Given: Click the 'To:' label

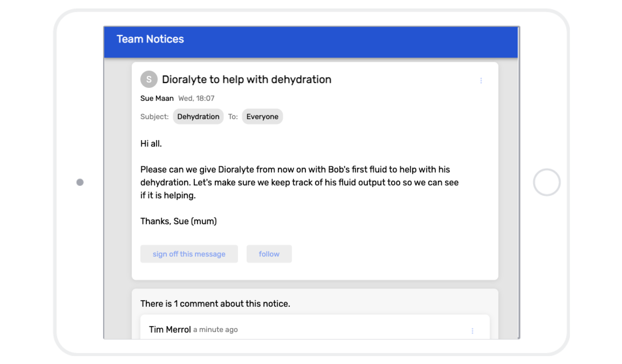Looking at the screenshot, I should (233, 116).
